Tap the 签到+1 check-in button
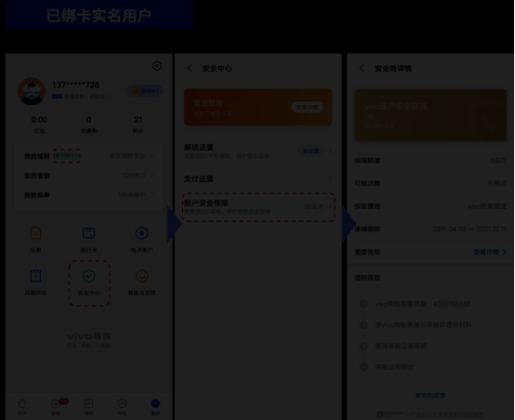Viewport: 515px width, 420px height. click(x=145, y=91)
